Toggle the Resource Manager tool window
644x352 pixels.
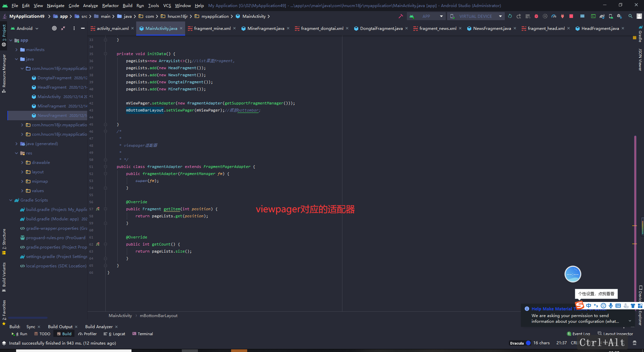pos(4,73)
